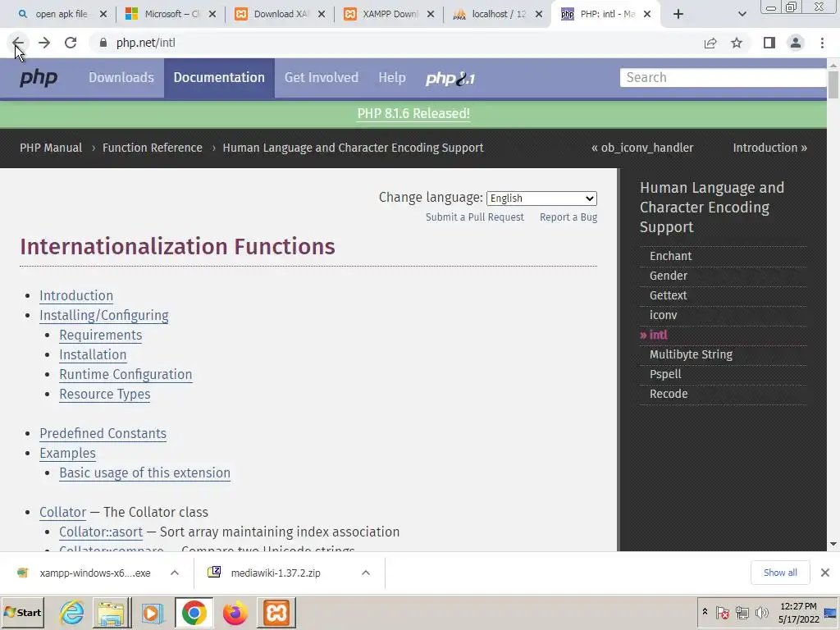Open the Windows Start button
The width and height of the screenshot is (840, 630).
pyautogui.click(x=22, y=612)
